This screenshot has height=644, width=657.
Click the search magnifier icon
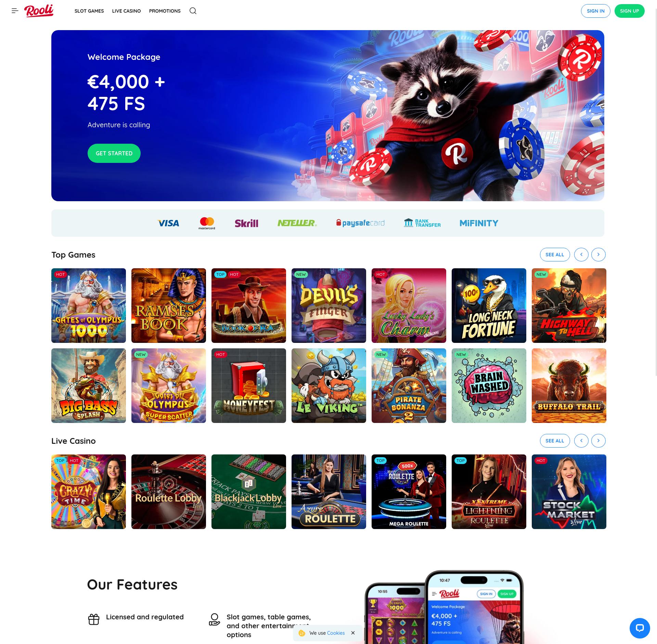[193, 11]
